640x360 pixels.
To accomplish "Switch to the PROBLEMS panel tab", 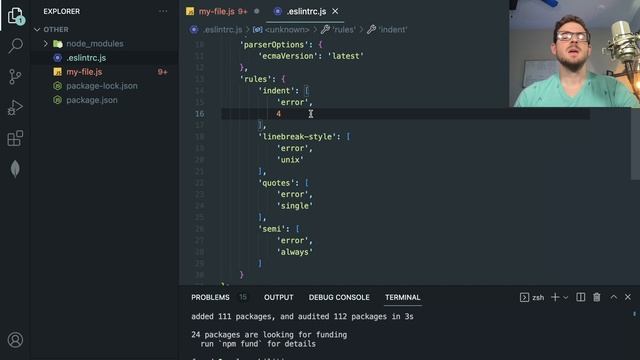I will click(x=210, y=297).
